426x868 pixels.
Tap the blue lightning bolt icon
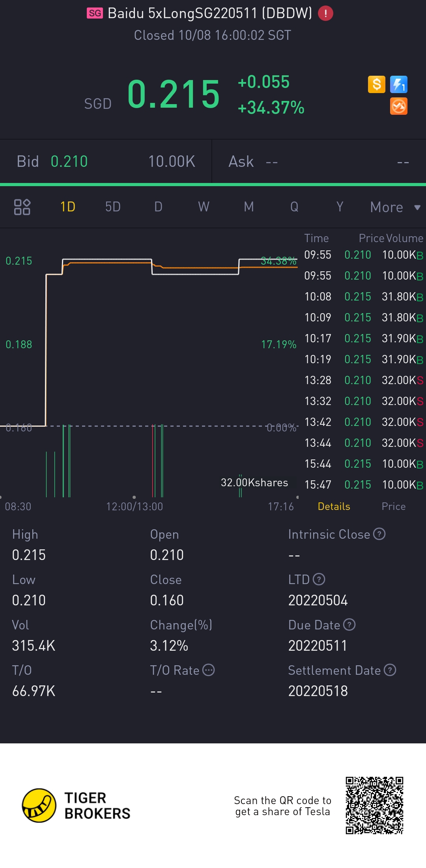(x=399, y=84)
